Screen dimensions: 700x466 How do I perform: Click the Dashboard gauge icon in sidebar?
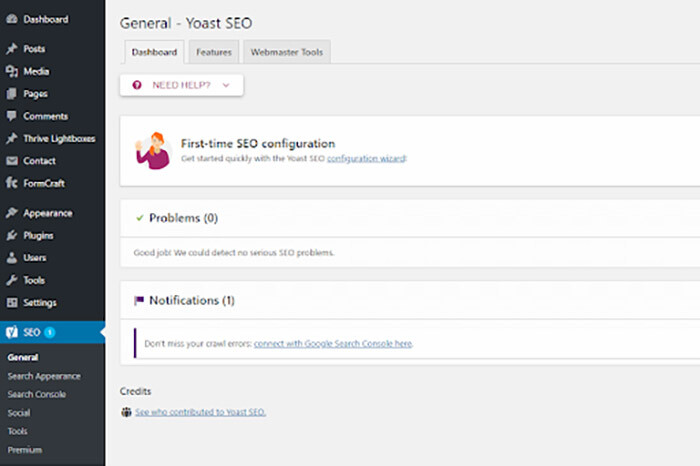click(12, 19)
